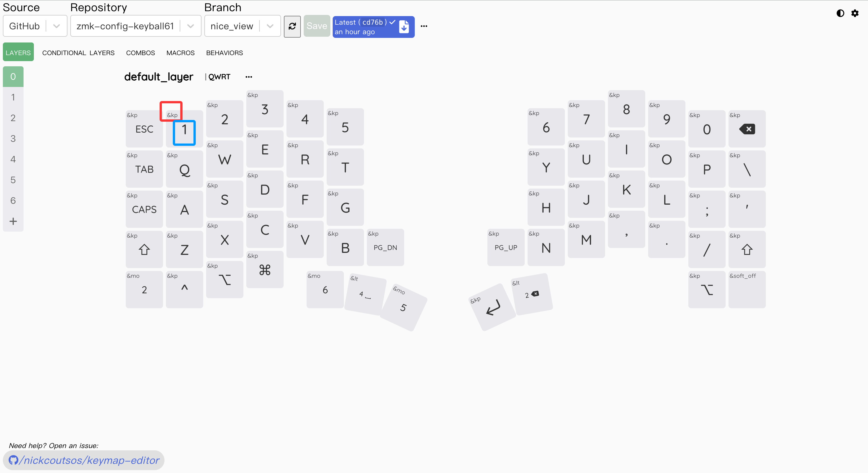Open the default_layer options ellipsis menu
This screenshot has width=868, height=473.
249,77
